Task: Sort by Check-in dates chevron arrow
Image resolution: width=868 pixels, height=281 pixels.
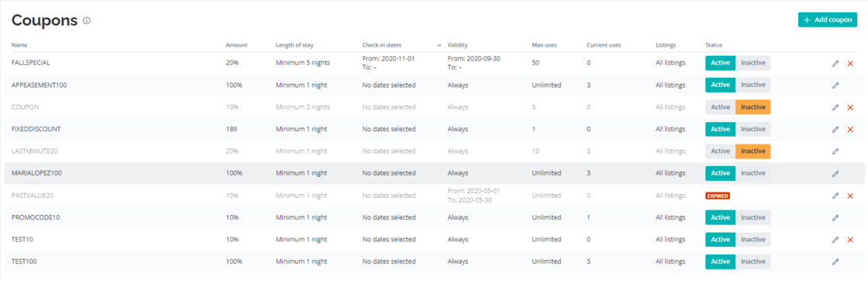Action: pos(439,45)
